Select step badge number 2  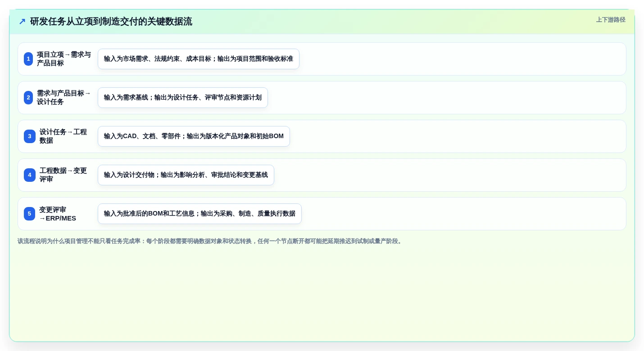28,98
